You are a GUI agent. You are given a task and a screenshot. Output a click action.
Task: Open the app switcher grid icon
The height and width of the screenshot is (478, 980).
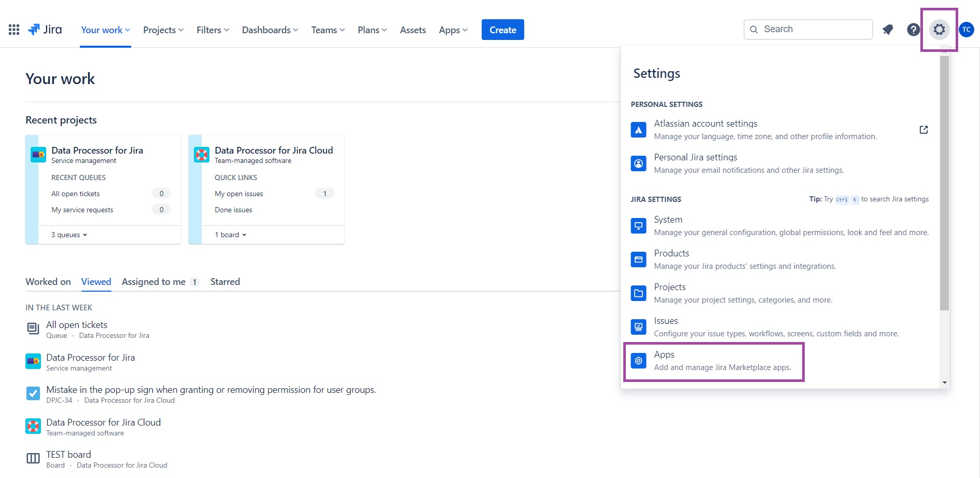(x=14, y=30)
